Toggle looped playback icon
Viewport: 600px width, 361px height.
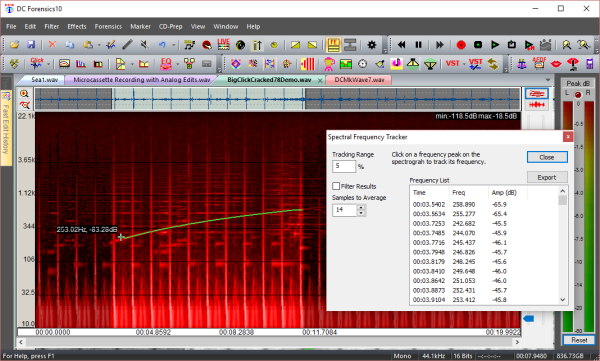[x=512, y=45]
